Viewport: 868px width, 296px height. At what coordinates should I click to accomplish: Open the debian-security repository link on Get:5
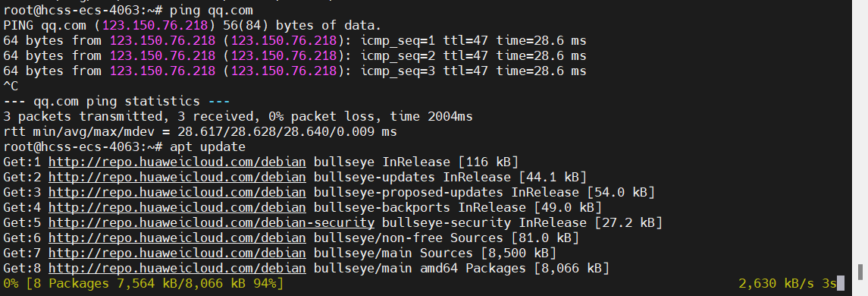coord(212,223)
